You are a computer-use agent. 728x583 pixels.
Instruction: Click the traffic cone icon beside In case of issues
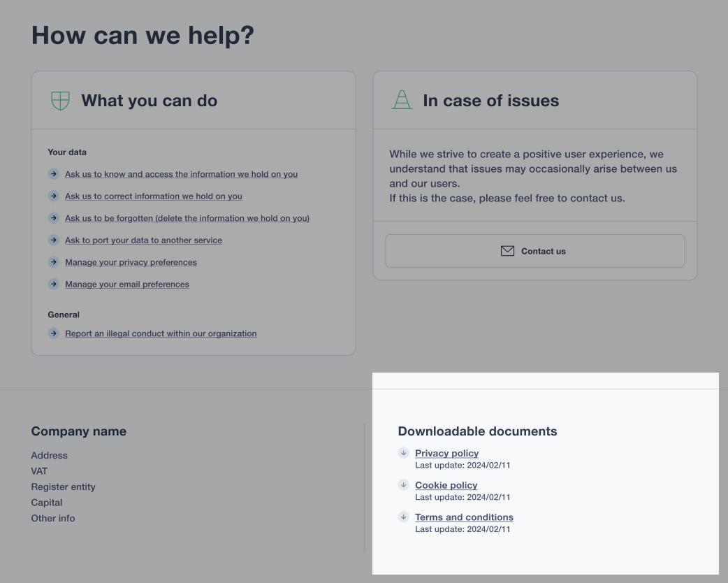pyautogui.click(x=402, y=100)
